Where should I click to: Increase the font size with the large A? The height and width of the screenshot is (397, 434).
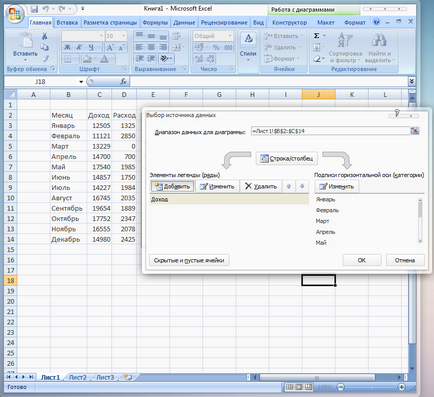110,47
